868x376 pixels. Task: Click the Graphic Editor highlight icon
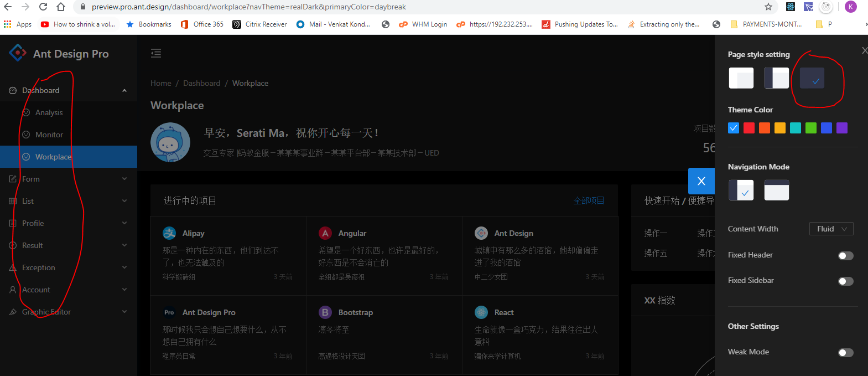(13, 312)
